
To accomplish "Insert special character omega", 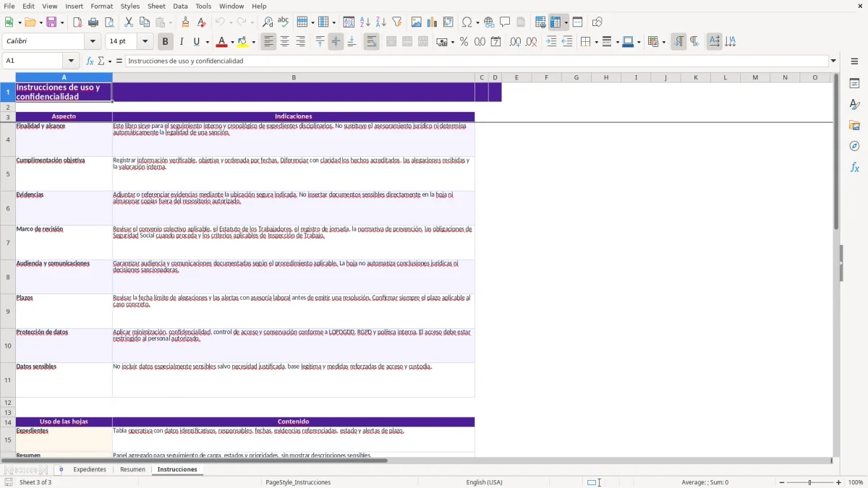I will [467, 22].
